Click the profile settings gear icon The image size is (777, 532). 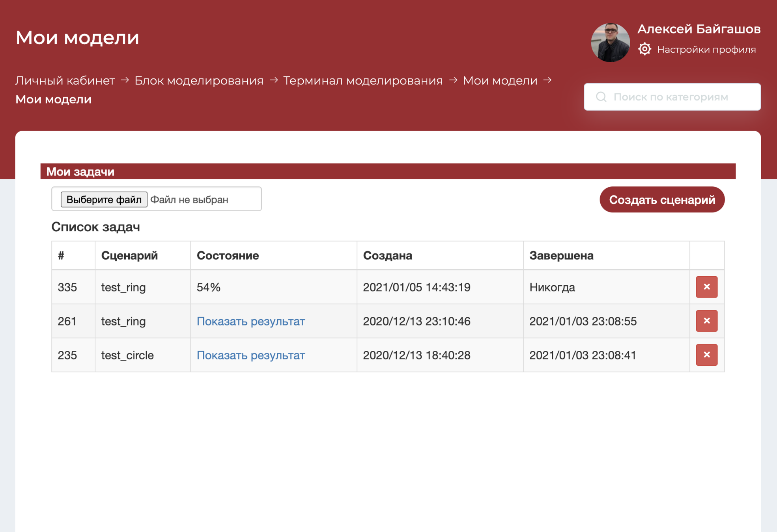[x=644, y=49]
